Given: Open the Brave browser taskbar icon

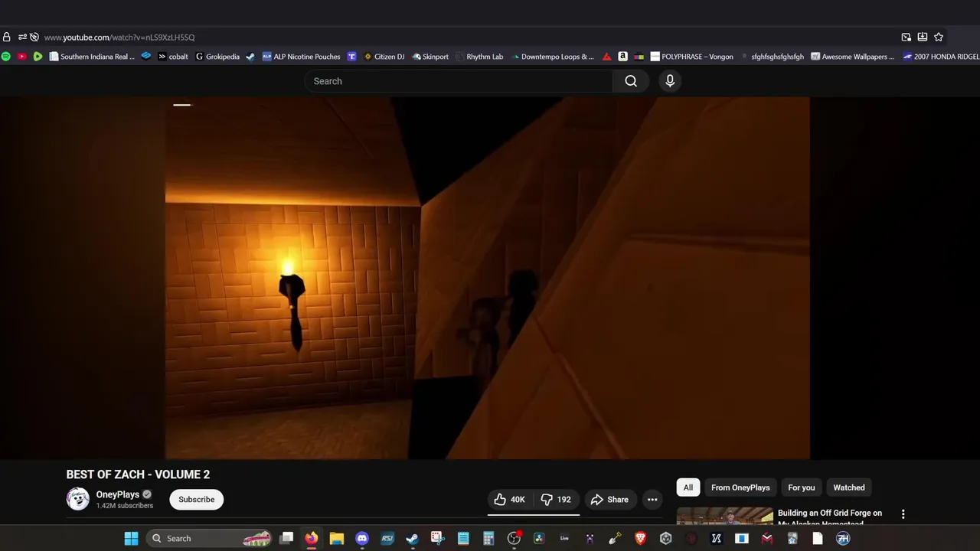Looking at the screenshot, I should pyautogui.click(x=640, y=539).
